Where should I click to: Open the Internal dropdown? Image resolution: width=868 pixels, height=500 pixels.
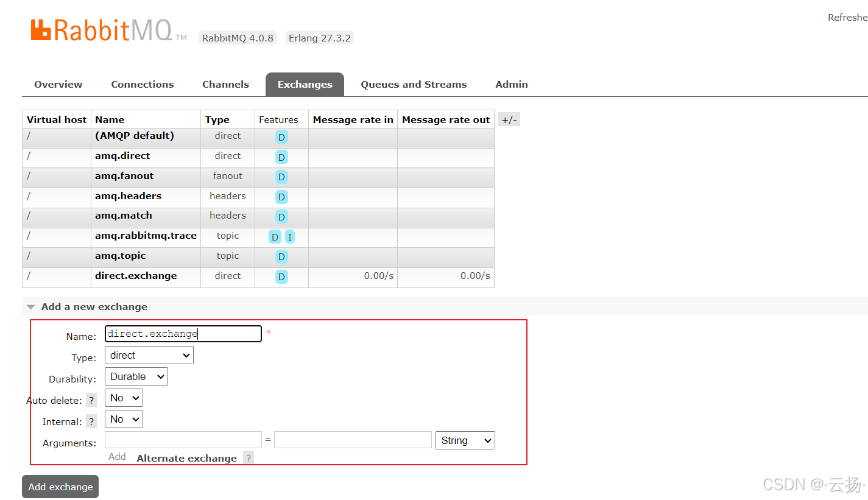(x=124, y=419)
